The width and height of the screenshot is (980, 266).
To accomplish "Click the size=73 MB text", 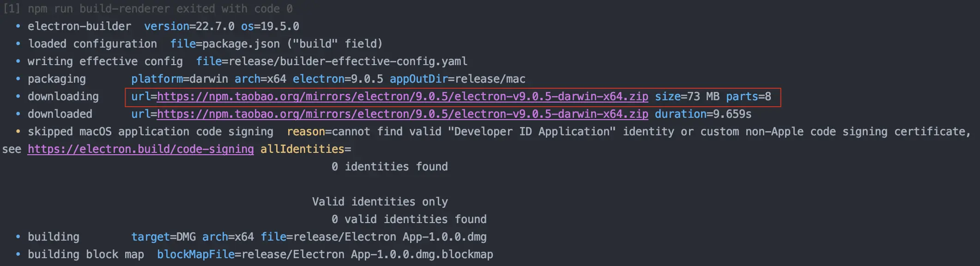I will [x=687, y=97].
